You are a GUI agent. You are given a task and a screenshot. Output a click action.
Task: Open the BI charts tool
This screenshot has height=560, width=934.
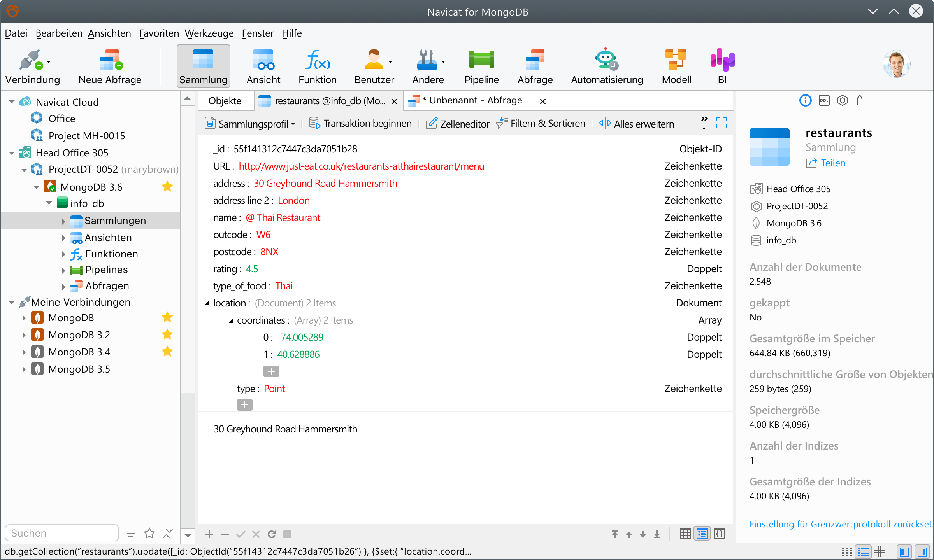click(x=722, y=66)
